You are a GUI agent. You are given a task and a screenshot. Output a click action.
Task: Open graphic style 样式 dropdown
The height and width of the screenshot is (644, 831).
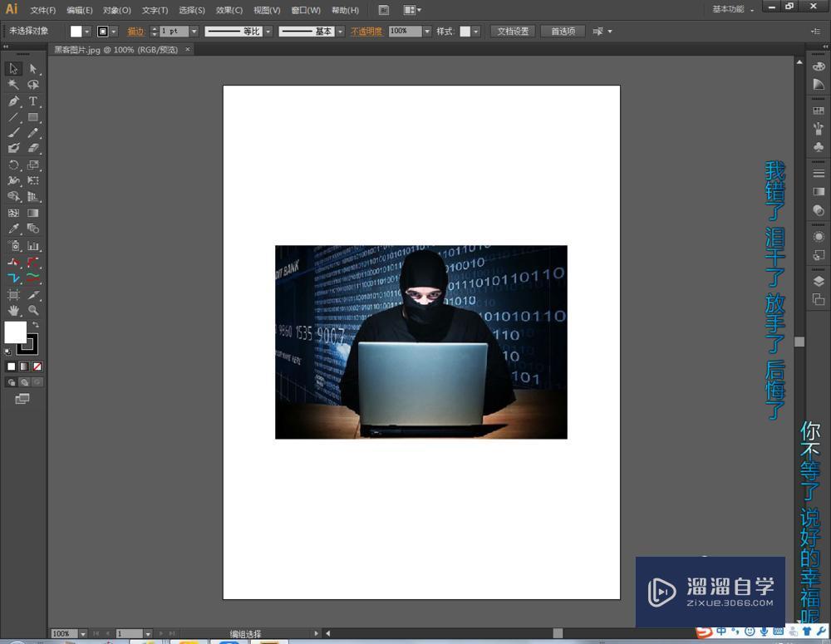pos(476,32)
